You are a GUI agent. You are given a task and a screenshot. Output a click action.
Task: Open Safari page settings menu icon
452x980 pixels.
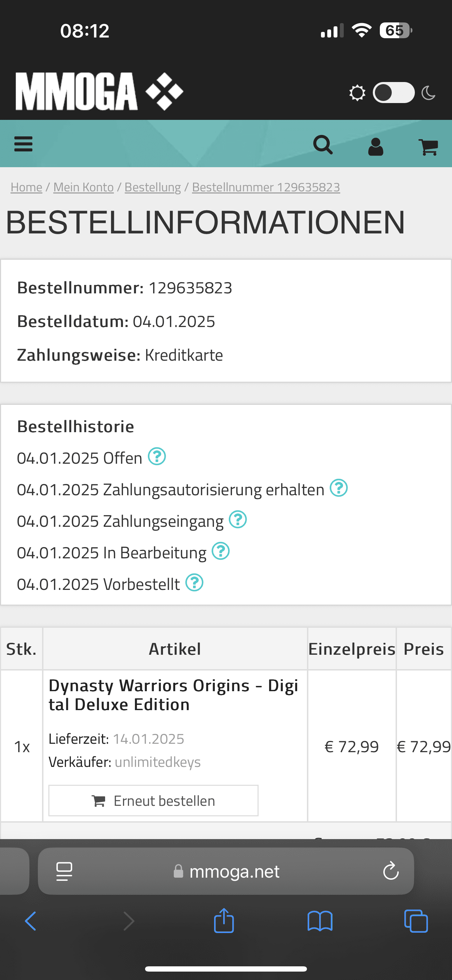tap(64, 871)
